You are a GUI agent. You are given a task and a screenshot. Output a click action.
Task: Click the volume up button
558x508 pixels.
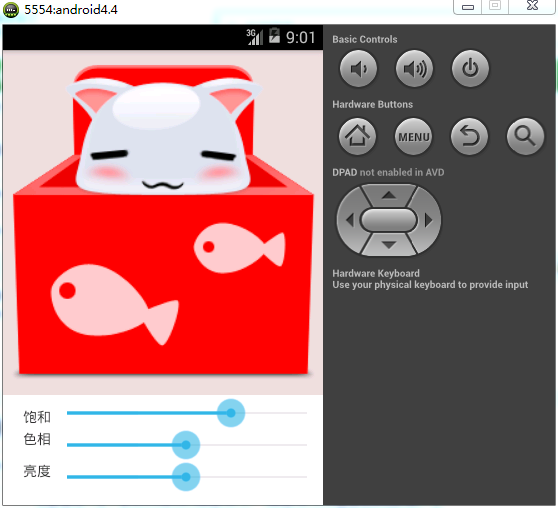pos(414,68)
